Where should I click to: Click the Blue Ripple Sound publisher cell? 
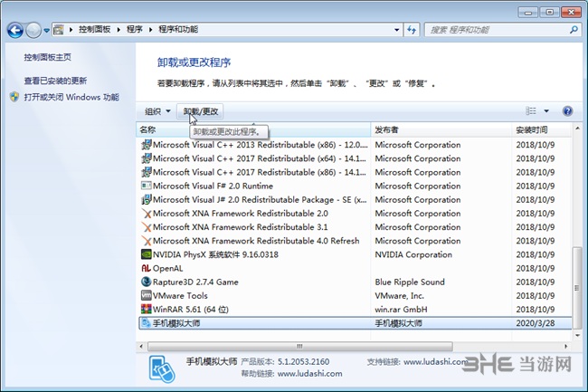coord(410,282)
